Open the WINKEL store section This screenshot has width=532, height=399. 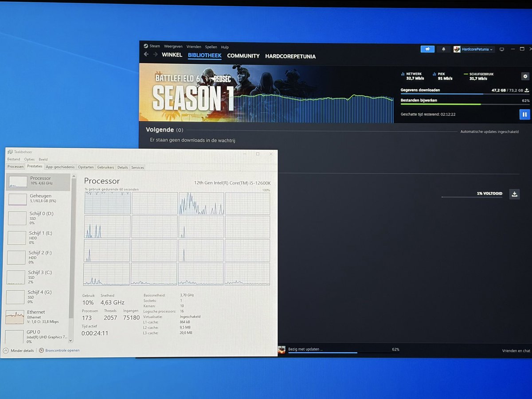coord(172,55)
